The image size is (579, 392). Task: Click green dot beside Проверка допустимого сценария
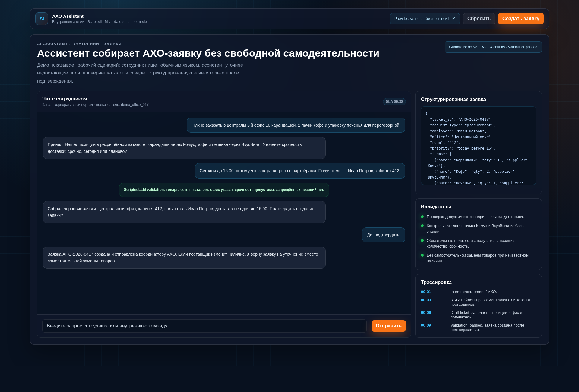(x=422, y=217)
